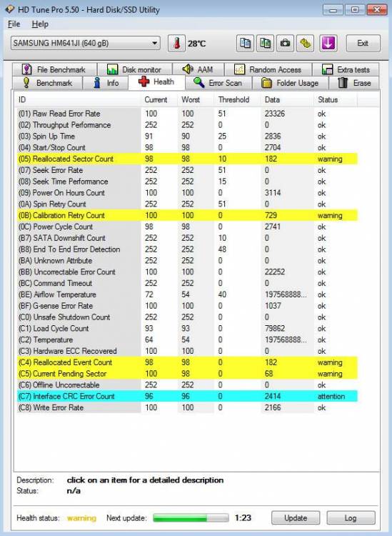The height and width of the screenshot is (536, 392).
Task: Switch to the Benchmark tab
Action: pos(47,83)
